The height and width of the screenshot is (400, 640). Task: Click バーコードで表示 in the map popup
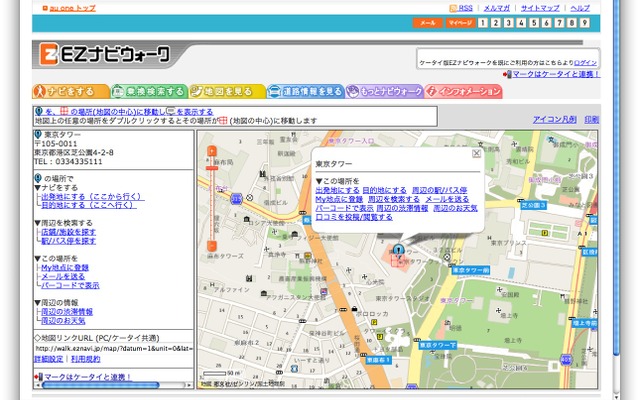pyautogui.click(x=344, y=209)
